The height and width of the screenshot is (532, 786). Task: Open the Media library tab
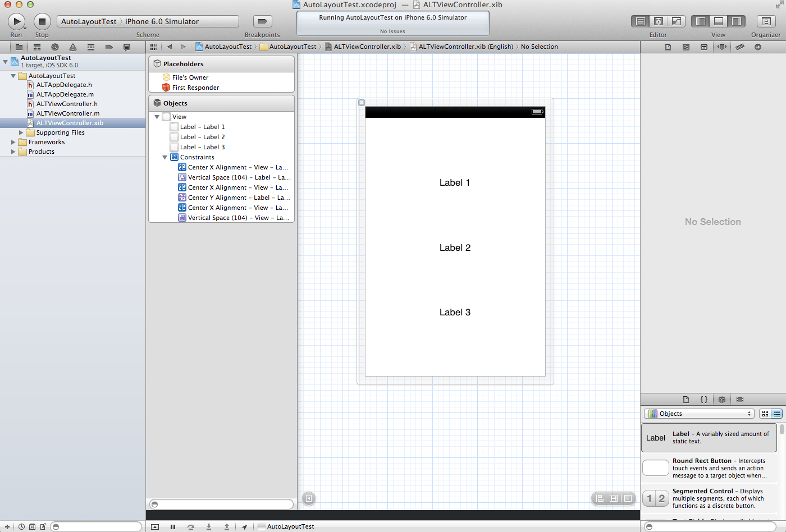tap(740, 400)
